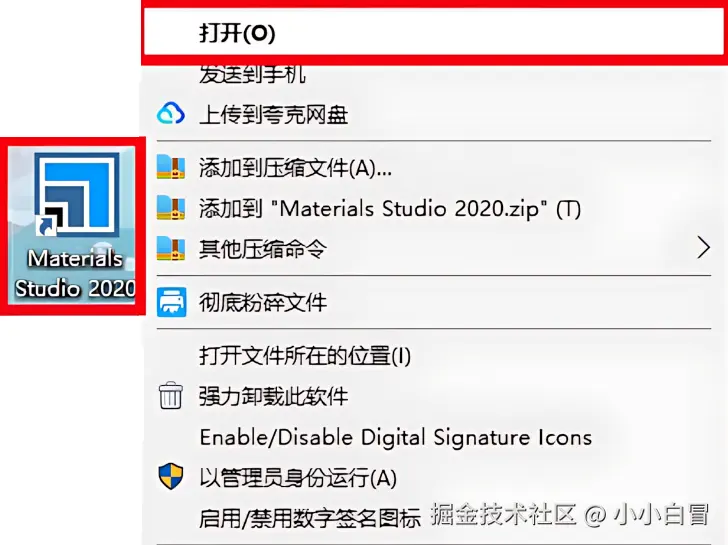Select 彻底粉碎文件 from the menu

click(434, 302)
